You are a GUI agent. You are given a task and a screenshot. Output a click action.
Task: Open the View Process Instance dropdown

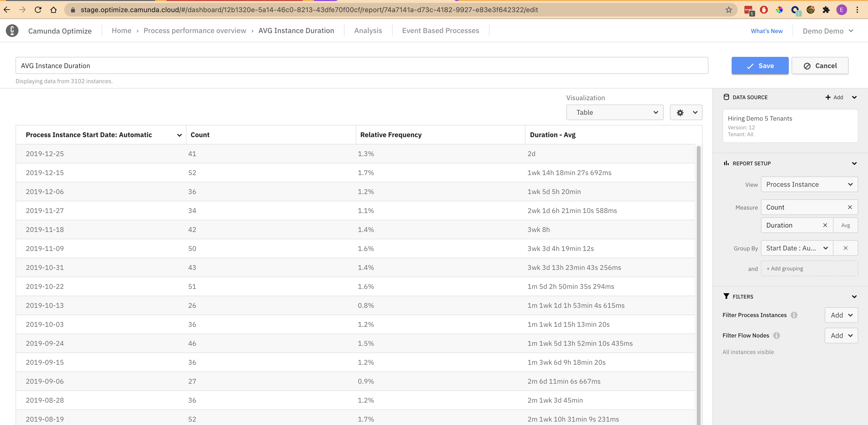coord(809,184)
